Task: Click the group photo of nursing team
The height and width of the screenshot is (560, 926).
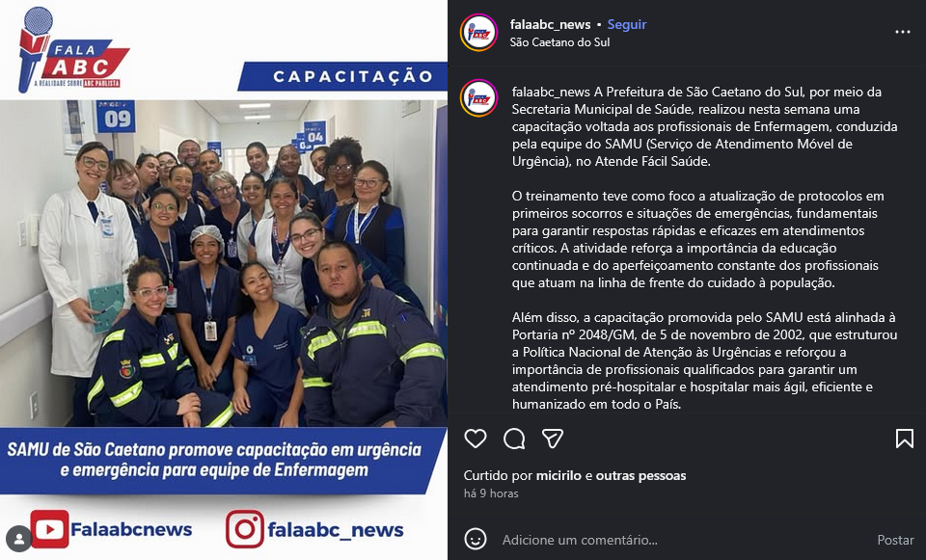Action: (223, 263)
